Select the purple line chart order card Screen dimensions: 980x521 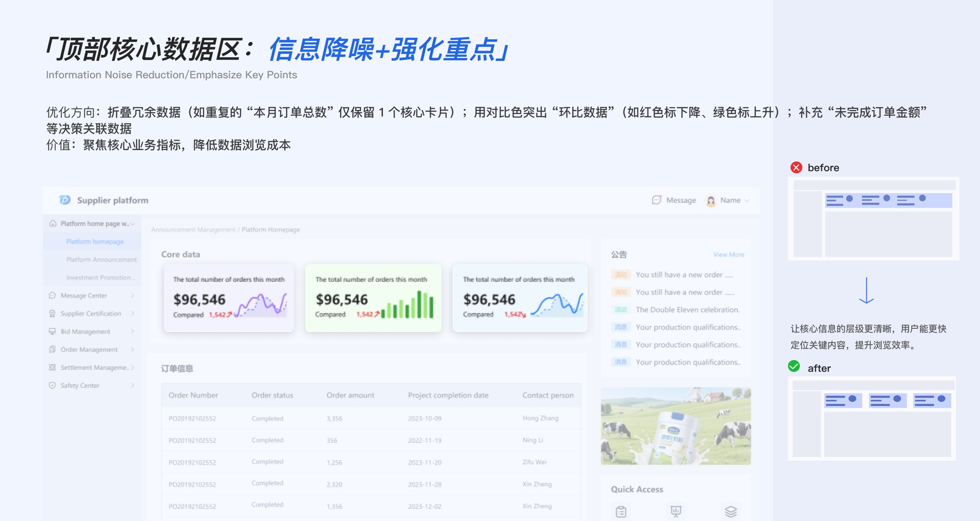[229, 298]
